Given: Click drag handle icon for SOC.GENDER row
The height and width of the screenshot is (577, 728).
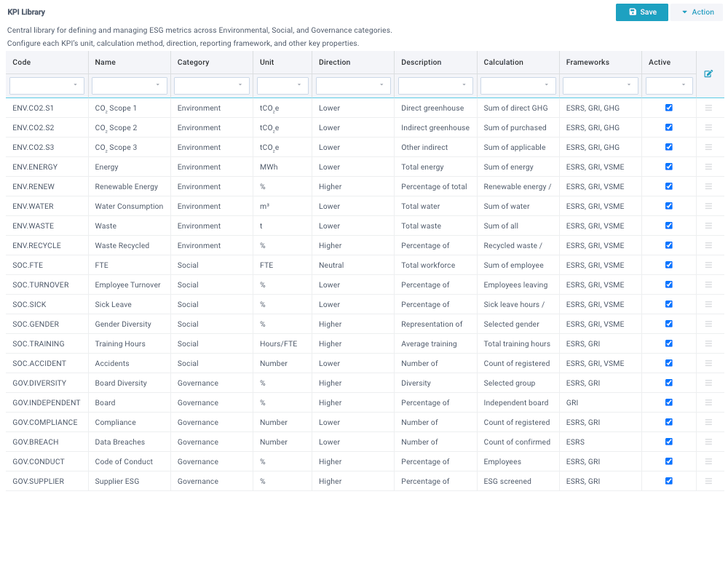Looking at the screenshot, I should (x=708, y=324).
